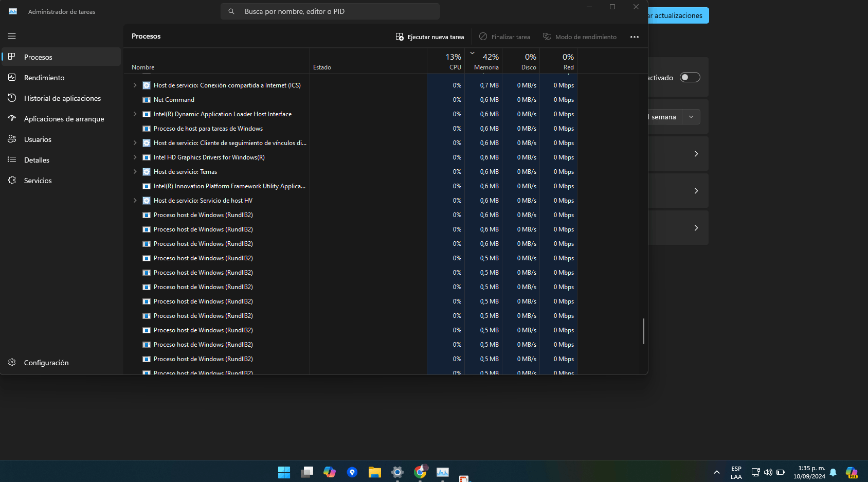This screenshot has height=482, width=868.
Task: Click Ejecutar nueva tarea button
Action: [x=430, y=37]
